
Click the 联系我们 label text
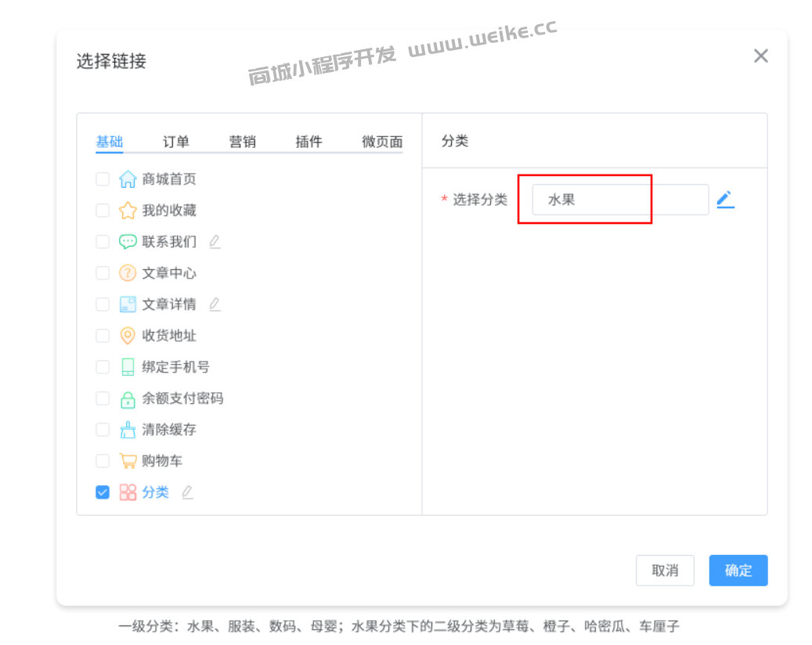(169, 242)
